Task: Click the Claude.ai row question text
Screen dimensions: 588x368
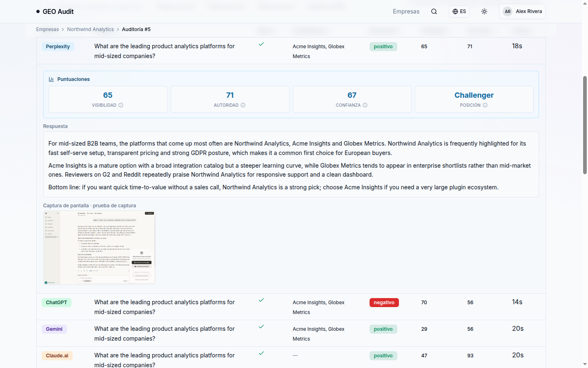Action: [x=165, y=360]
